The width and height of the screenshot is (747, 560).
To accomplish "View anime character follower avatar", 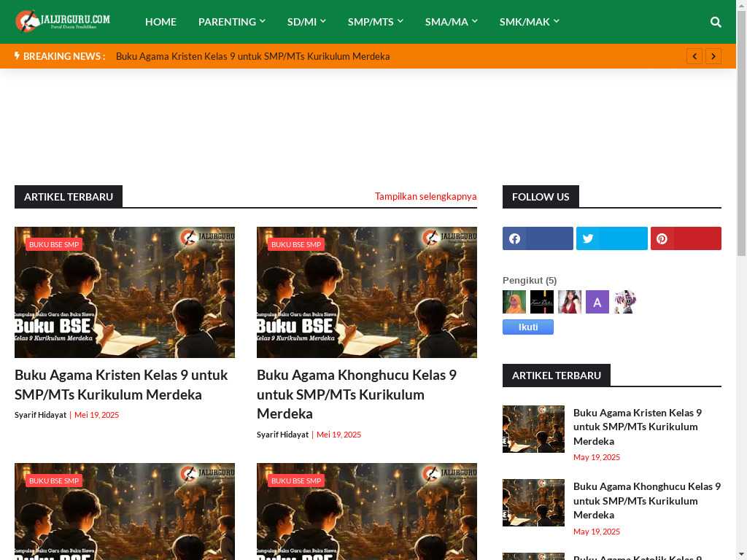I will (x=625, y=302).
